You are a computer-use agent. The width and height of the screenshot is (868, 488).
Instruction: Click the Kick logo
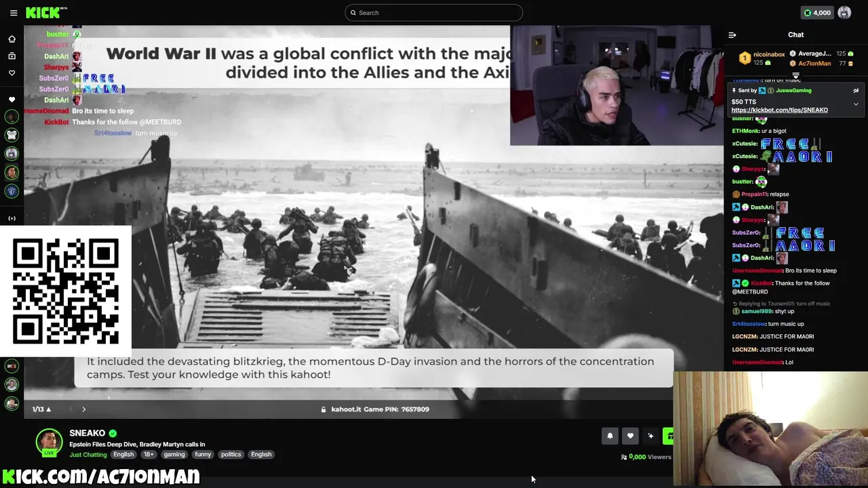click(45, 13)
